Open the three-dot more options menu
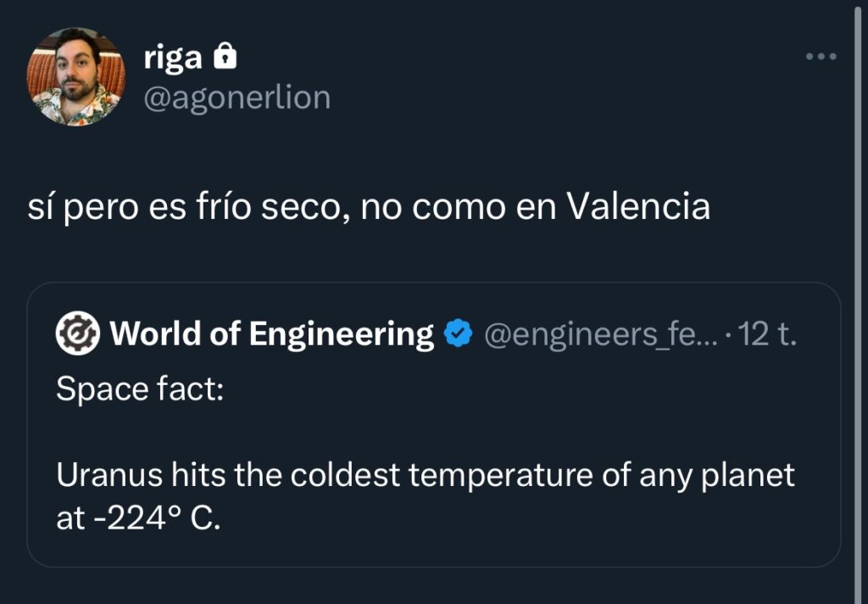 tap(821, 57)
